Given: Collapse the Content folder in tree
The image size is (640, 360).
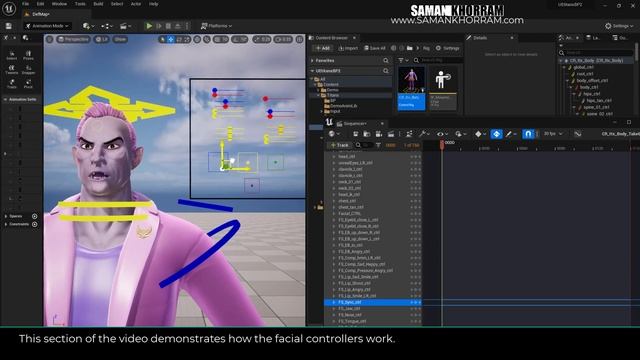Looking at the screenshot, I should [315, 84].
